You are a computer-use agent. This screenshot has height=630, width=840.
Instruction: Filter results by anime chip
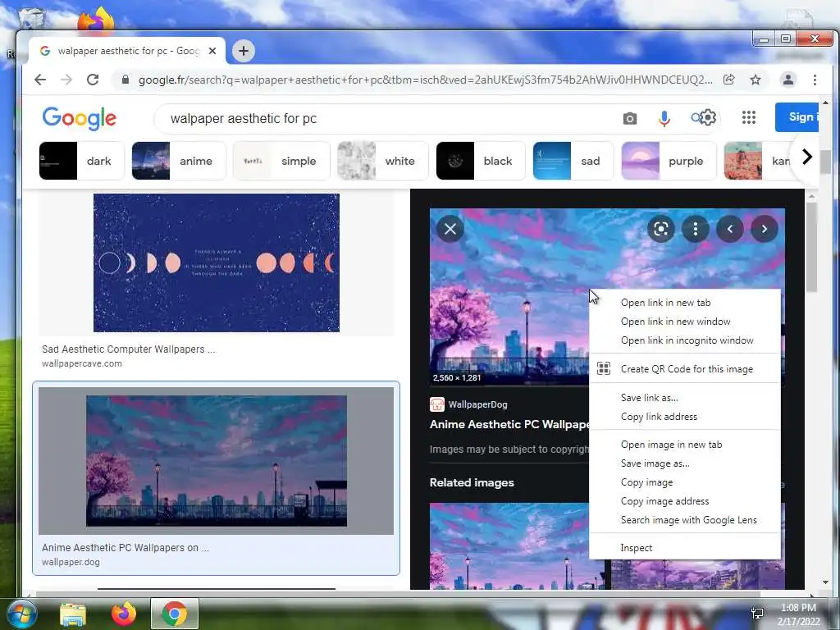[x=179, y=161]
